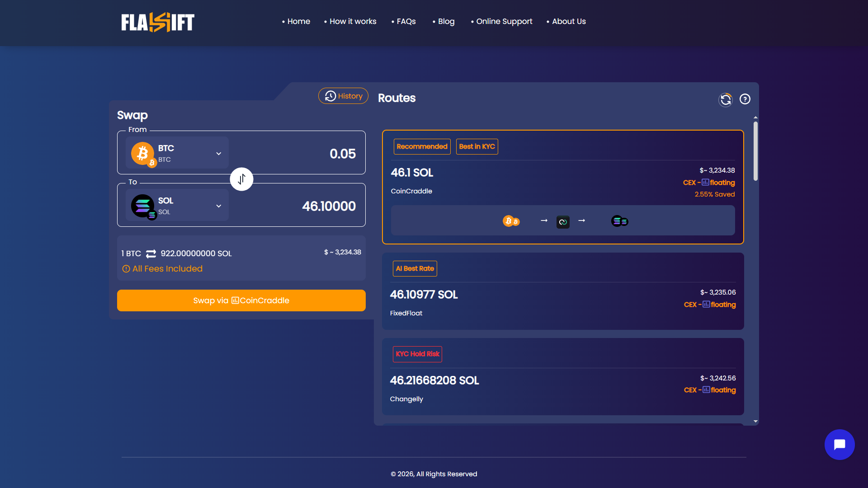Click the $~ 3,242.56 value
This screenshot has height=488, width=868.
tap(718, 378)
